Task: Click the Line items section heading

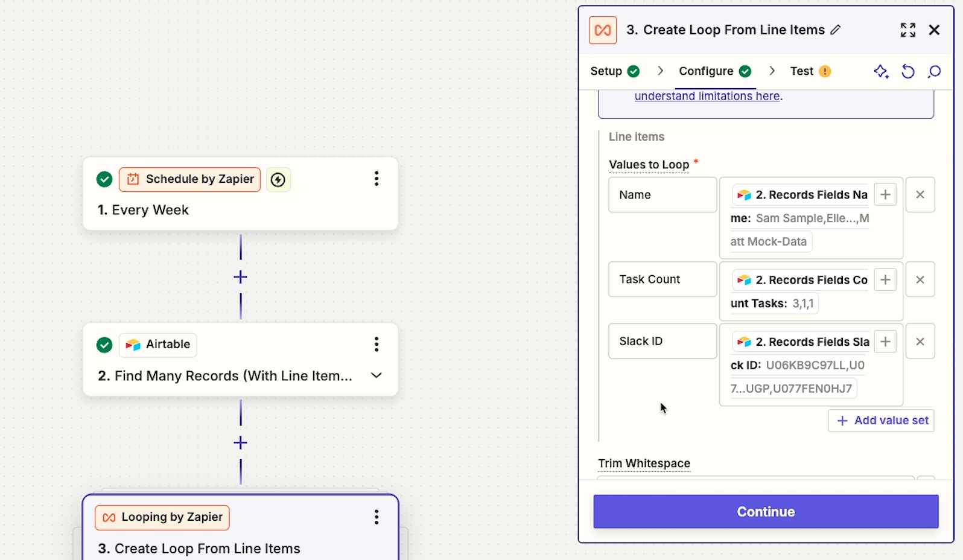Action: (x=637, y=137)
